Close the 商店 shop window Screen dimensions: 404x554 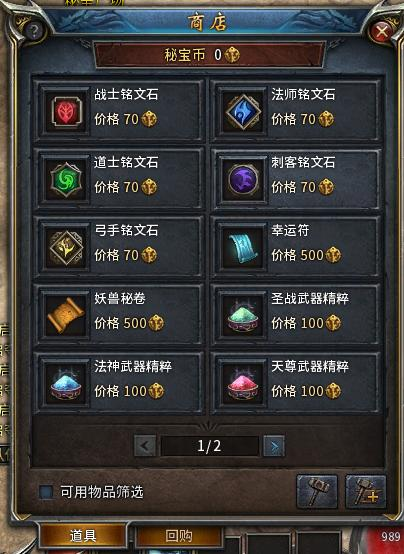coord(382,33)
